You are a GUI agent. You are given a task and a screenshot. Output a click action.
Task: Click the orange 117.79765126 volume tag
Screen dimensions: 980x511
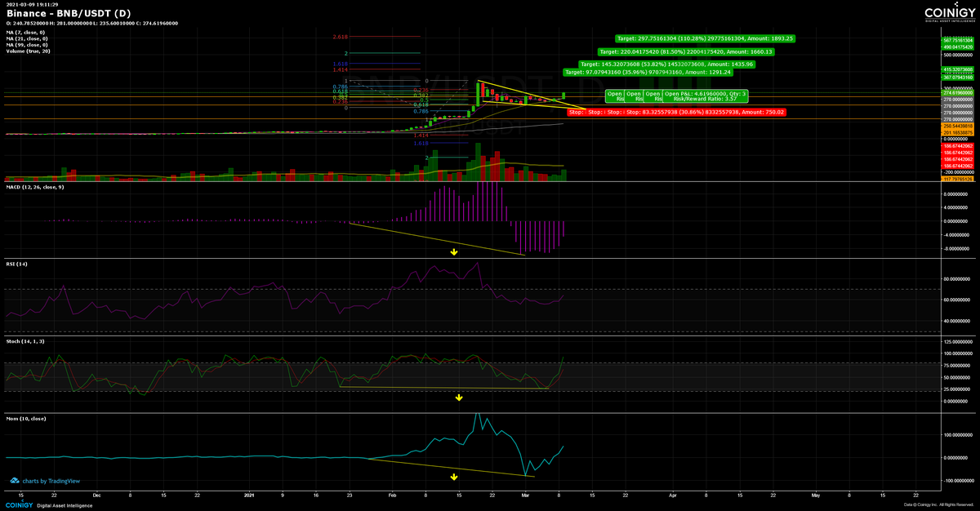point(957,180)
